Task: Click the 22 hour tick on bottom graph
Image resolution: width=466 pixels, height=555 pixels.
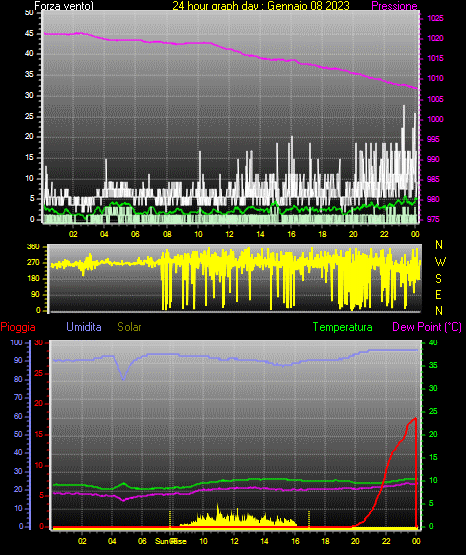Action: coord(386,541)
